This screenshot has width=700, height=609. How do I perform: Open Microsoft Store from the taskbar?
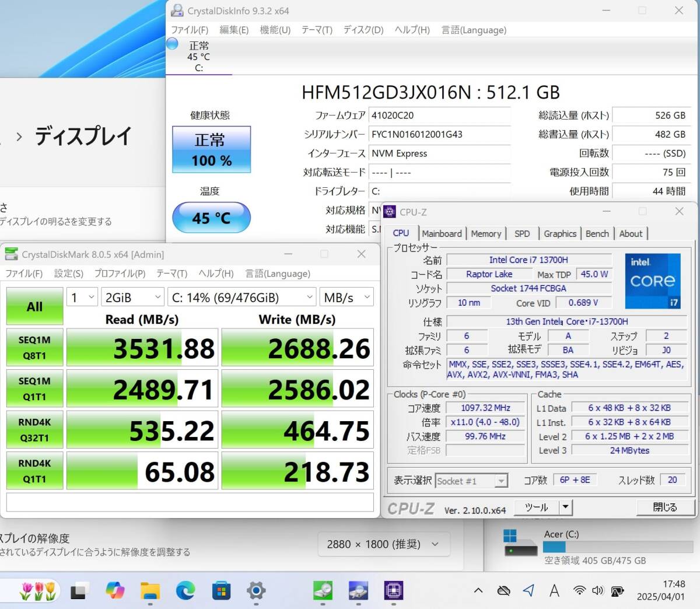point(221,591)
